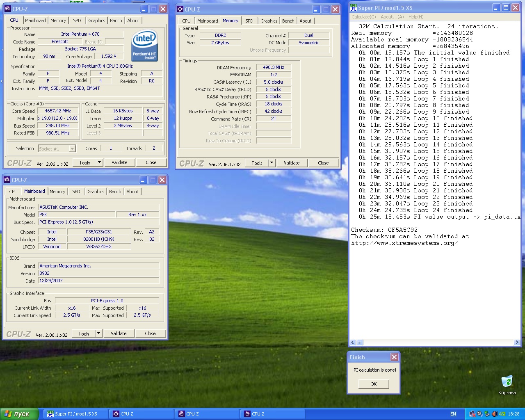Click the Specification field Intel Pentium 4 CPU 3.80GHz
Image resolution: width=525 pixels, height=420 pixels.
100,66
